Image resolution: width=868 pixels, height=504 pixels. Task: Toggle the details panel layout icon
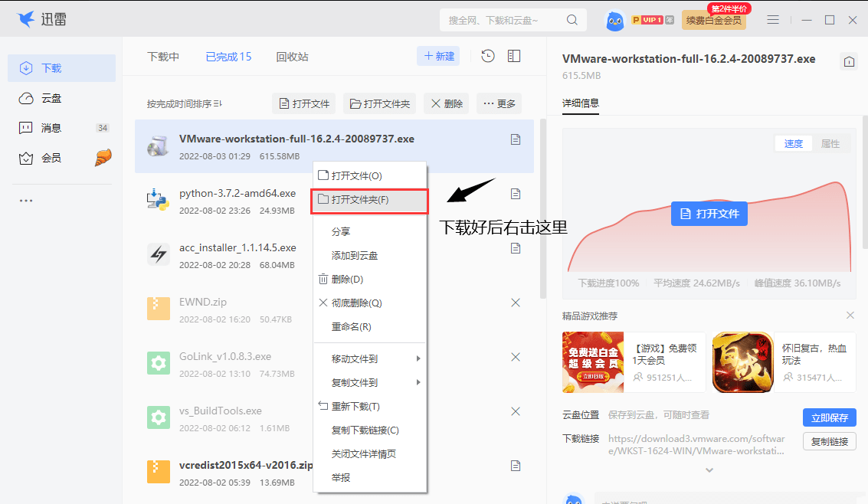tap(514, 56)
